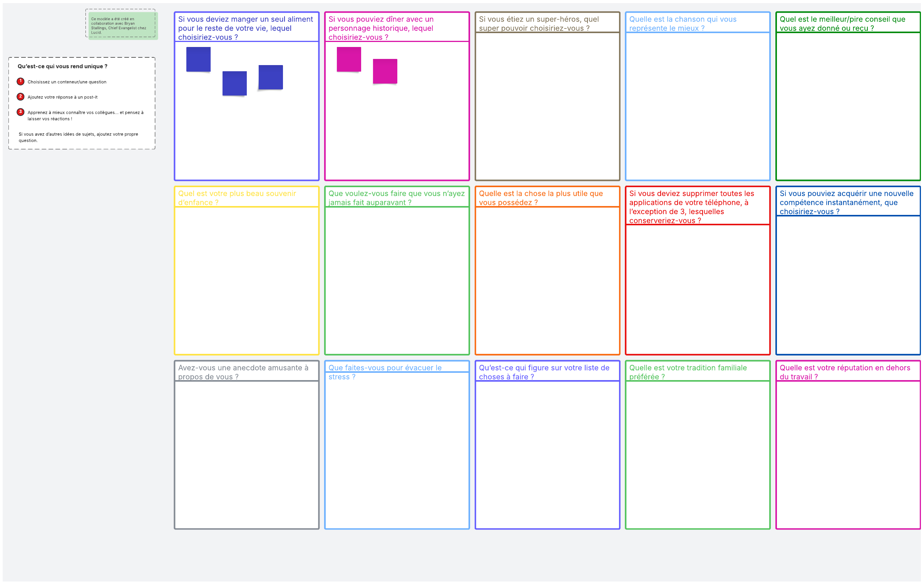Select the nouvelle compétence container title
This screenshot has width=924, height=585.
tap(846, 202)
